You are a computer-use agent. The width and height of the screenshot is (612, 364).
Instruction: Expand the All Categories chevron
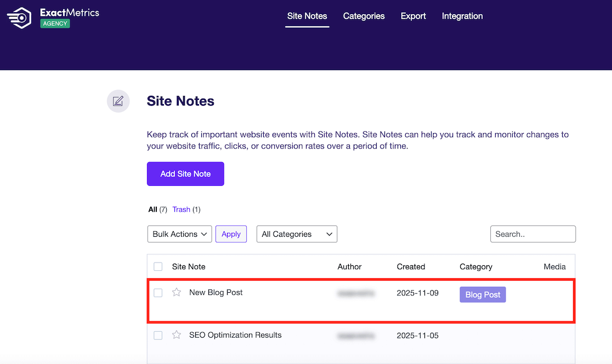point(328,234)
